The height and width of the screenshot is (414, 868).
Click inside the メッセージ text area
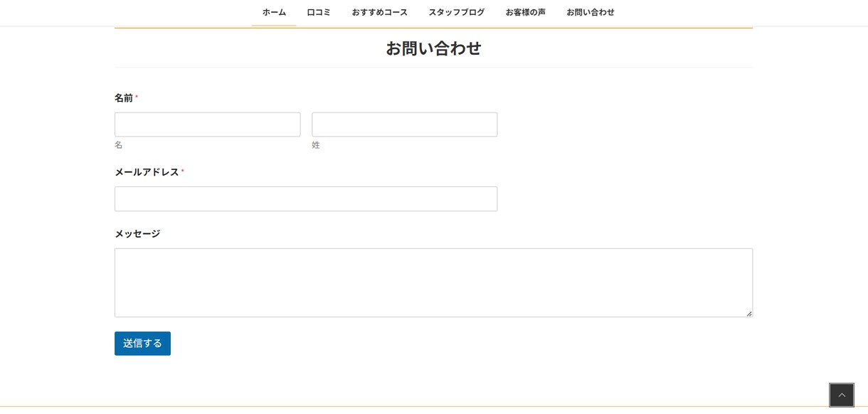tap(433, 282)
